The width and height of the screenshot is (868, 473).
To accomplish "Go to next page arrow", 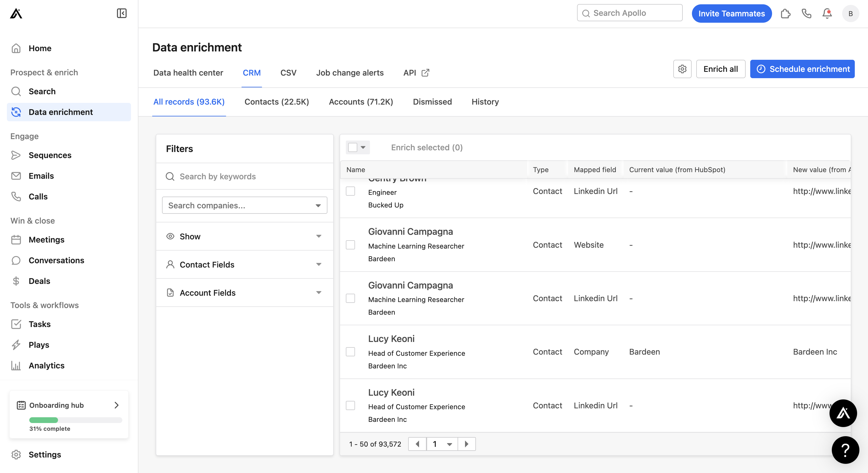I will click(466, 444).
